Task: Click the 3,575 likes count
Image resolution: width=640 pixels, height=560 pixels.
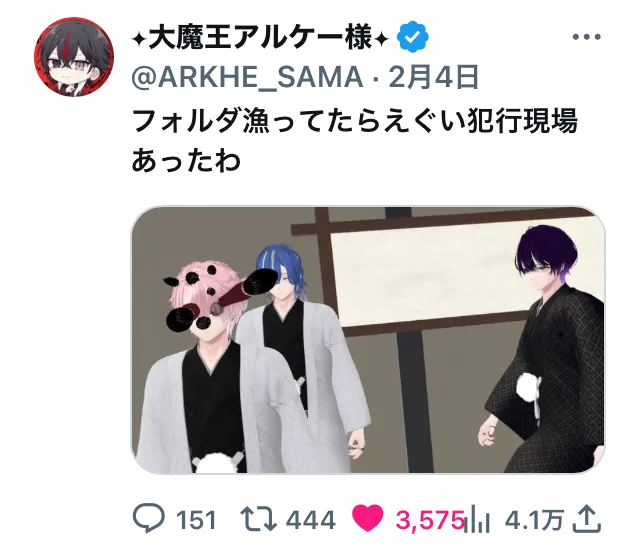Action: [x=430, y=520]
